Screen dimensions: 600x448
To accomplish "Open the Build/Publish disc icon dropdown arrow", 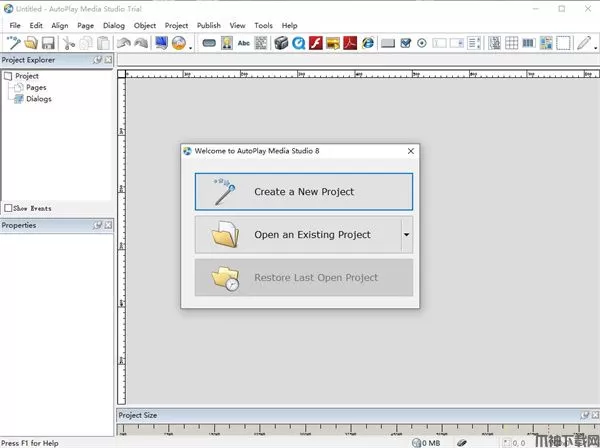I will pyautogui.click(x=190, y=45).
